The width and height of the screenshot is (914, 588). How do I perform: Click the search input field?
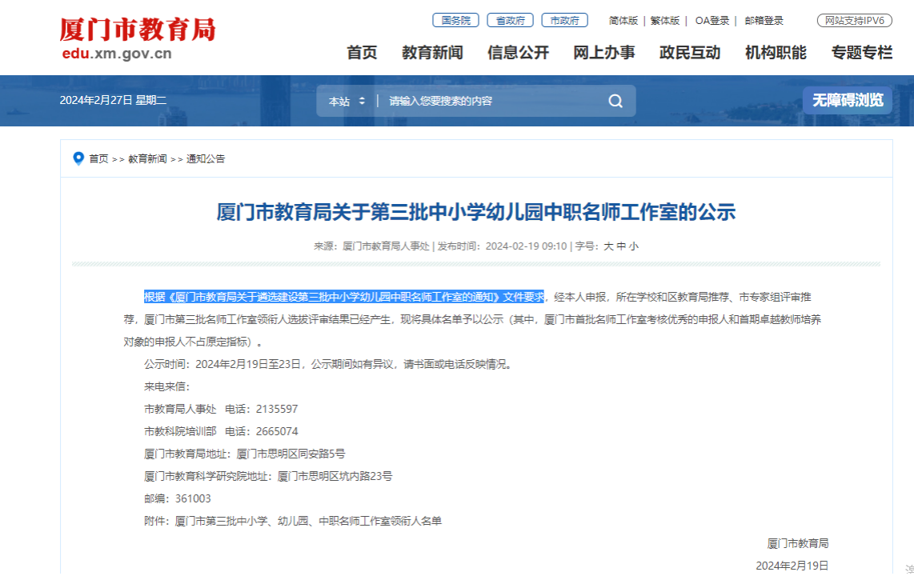pos(492,102)
